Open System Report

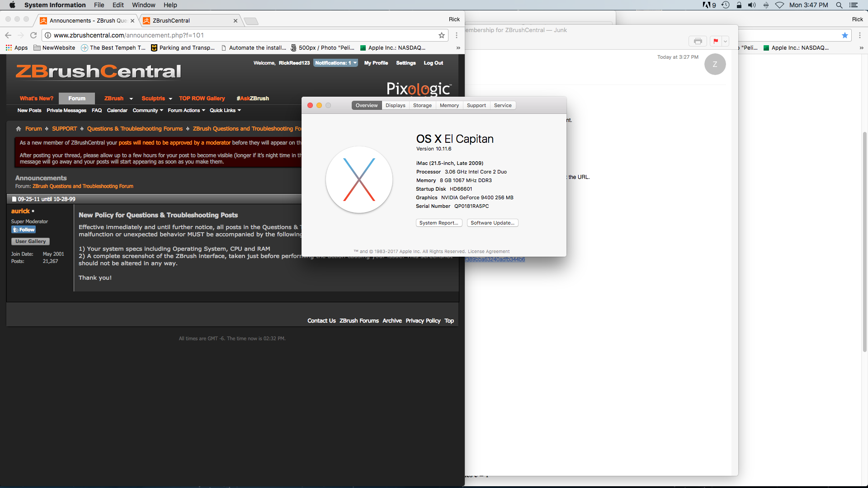click(439, 223)
